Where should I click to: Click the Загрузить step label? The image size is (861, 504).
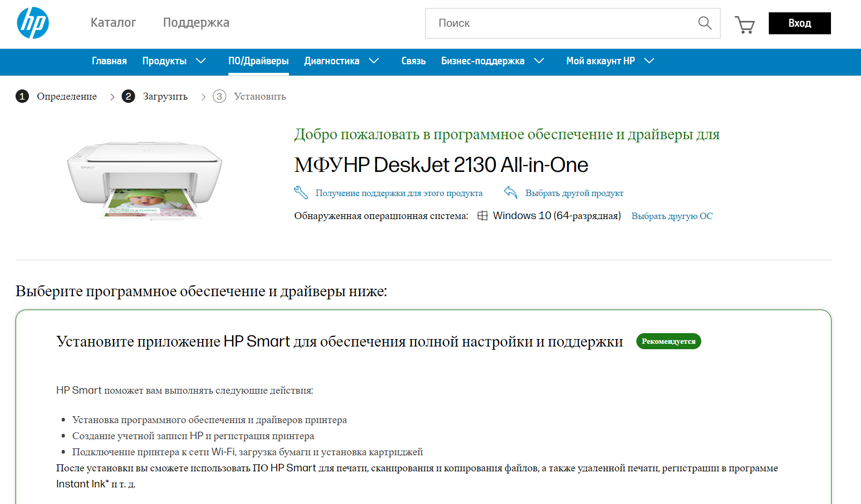165,96
